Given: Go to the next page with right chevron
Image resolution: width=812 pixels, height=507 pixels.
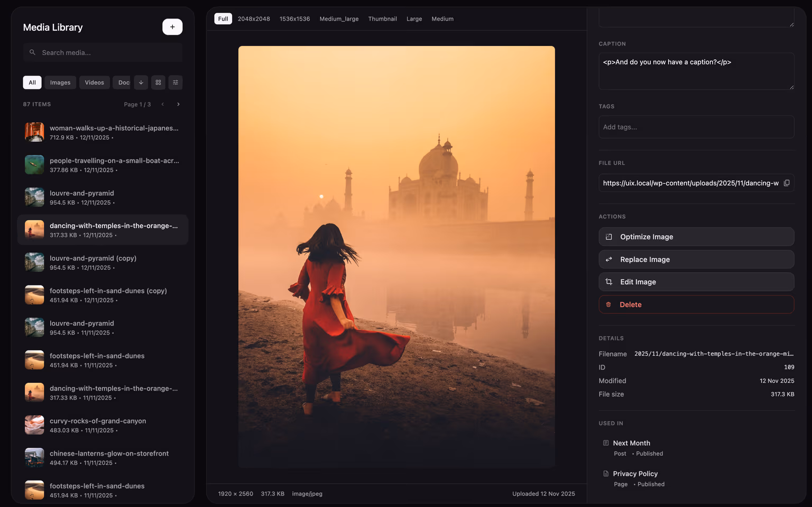Looking at the screenshot, I should (x=178, y=104).
